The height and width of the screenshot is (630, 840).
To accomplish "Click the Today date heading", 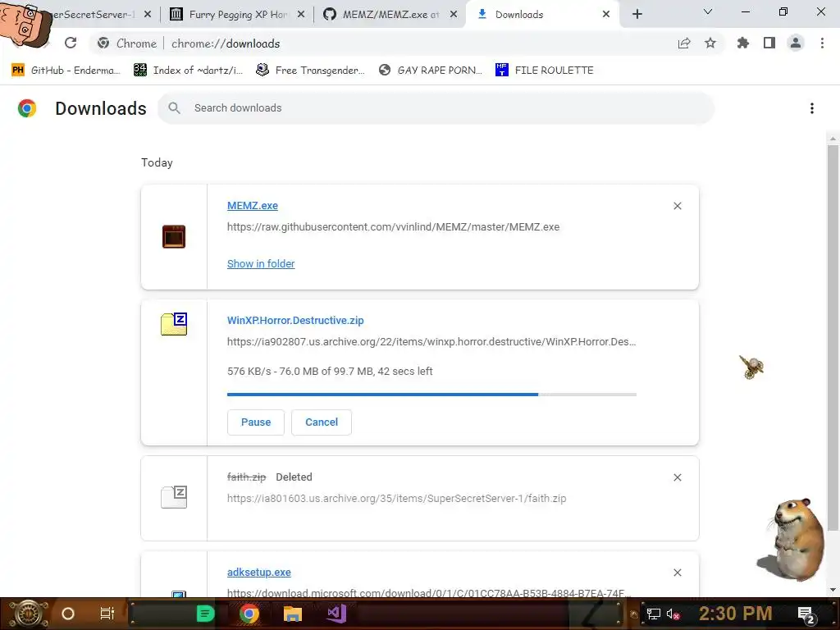I will 157,163.
